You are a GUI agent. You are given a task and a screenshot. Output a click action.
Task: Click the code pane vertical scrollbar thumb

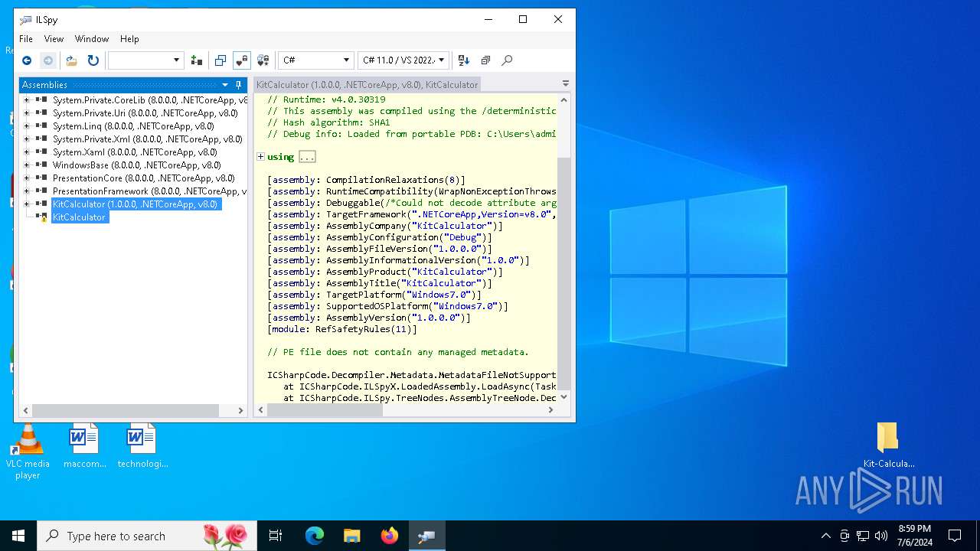pos(564,272)
